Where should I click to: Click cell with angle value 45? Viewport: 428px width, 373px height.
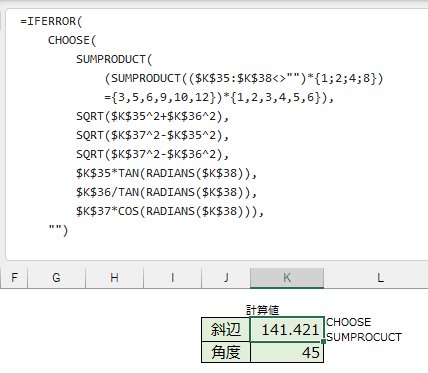point(287,352)
